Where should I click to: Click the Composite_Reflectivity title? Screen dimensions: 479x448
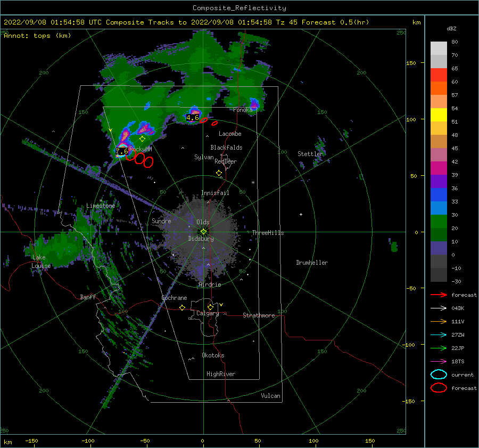pyautogui.click(x=240, y=8)
